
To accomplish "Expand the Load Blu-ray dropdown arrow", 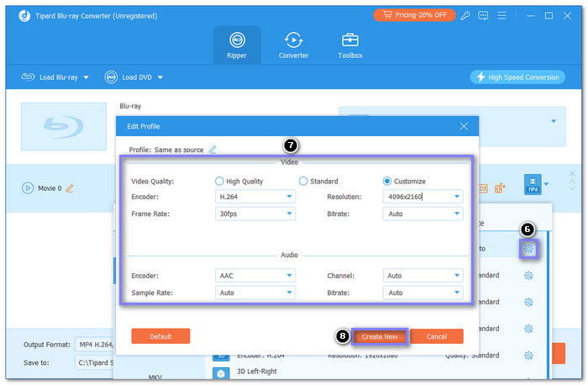I will (x=87, y=77).
